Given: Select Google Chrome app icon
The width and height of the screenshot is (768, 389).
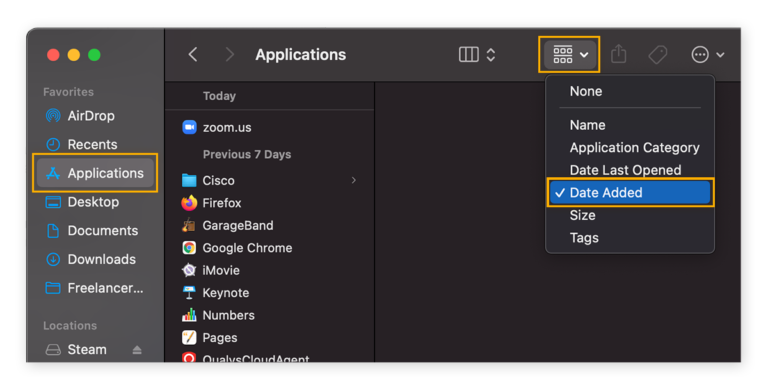Looking at the screenshot, I should tap(189, 248).
